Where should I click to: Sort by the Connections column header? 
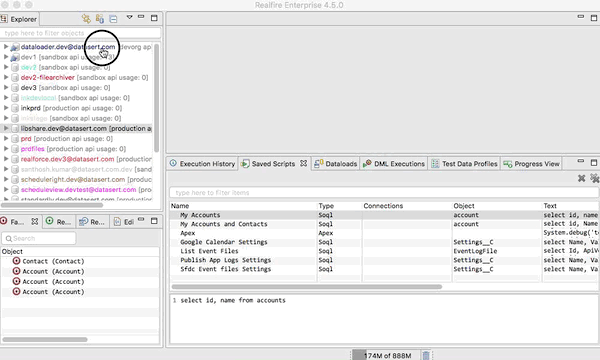pyautogui.click(x=407, y=206)
